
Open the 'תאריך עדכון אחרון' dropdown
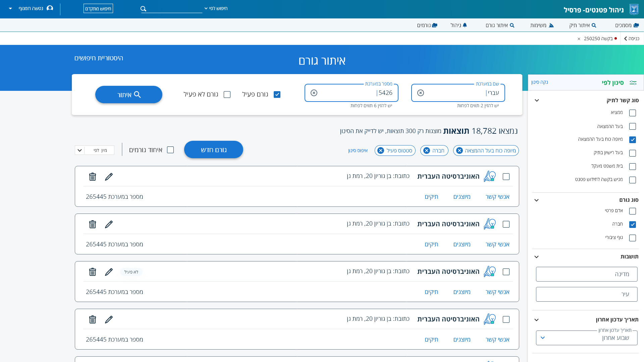pyautogui.click(x=586, y=338)
